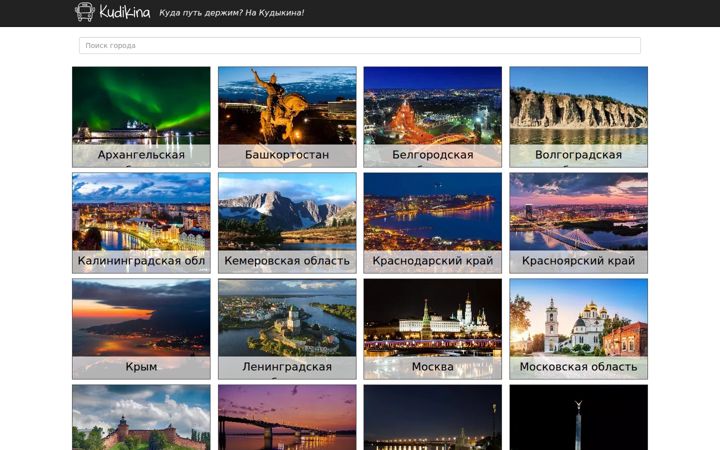Open the Белгородская region card
This screenshot has height=450, width=720.
[x=433, y=117]
